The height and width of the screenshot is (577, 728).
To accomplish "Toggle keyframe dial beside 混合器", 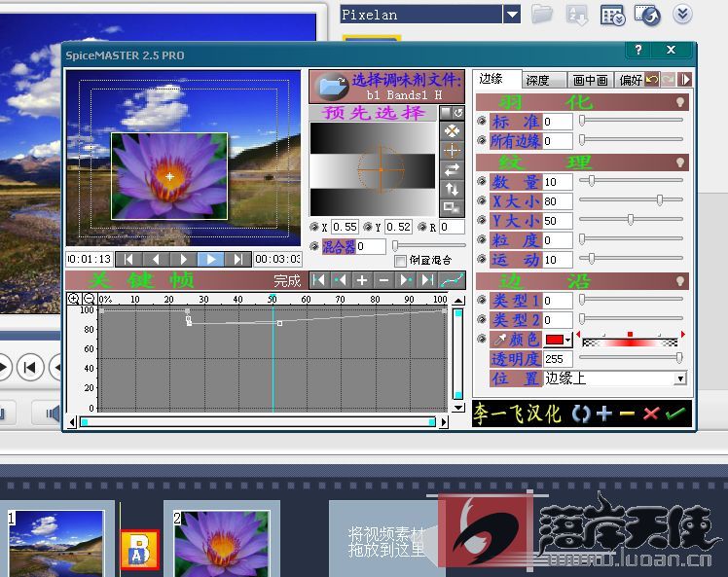I will tap(314, 246).
